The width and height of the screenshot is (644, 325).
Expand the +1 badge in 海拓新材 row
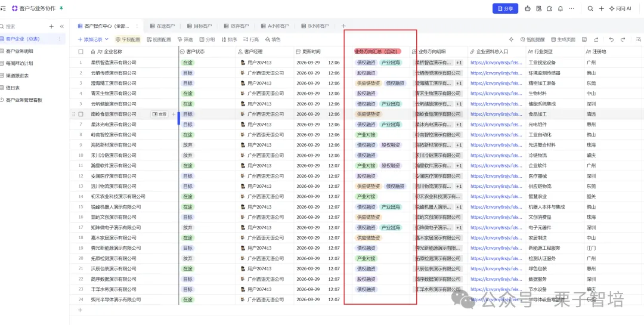(459, 145)
